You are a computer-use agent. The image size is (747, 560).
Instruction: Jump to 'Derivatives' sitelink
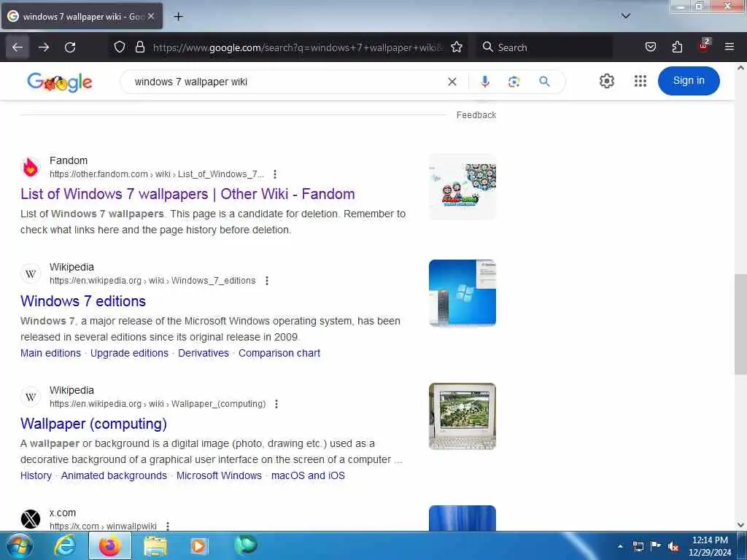(x=204, y=353)
